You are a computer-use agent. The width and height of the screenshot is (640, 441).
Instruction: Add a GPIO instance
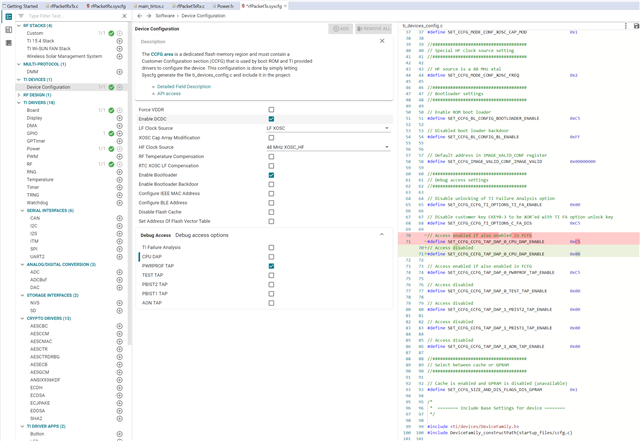tap(120, 134)
